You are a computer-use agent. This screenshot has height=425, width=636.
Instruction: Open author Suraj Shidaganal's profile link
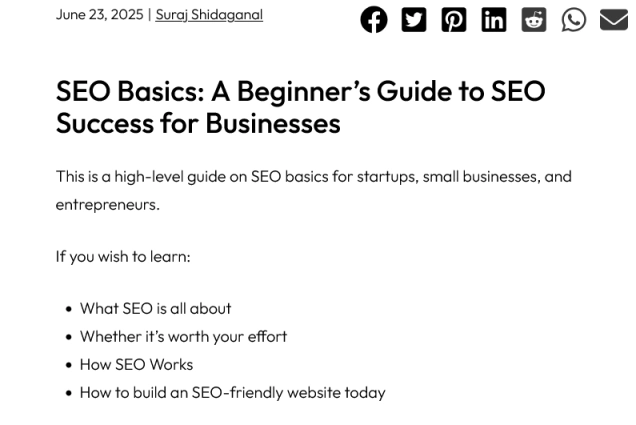tap(209, 15)
